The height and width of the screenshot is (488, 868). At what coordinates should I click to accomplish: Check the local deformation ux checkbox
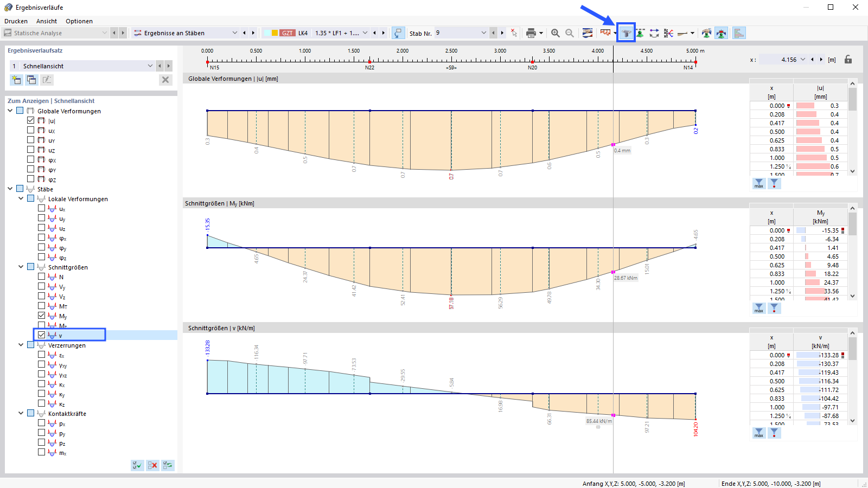coord(42,208)
